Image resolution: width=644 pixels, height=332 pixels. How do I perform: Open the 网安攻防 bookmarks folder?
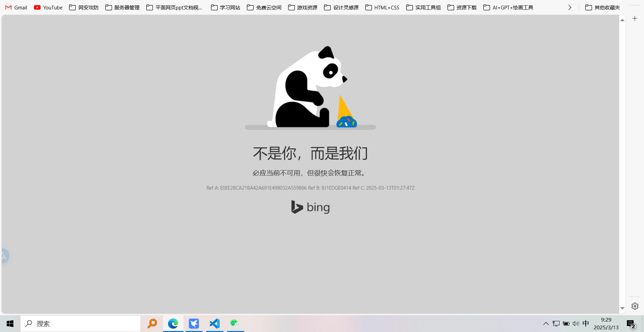tap(84, 7)
